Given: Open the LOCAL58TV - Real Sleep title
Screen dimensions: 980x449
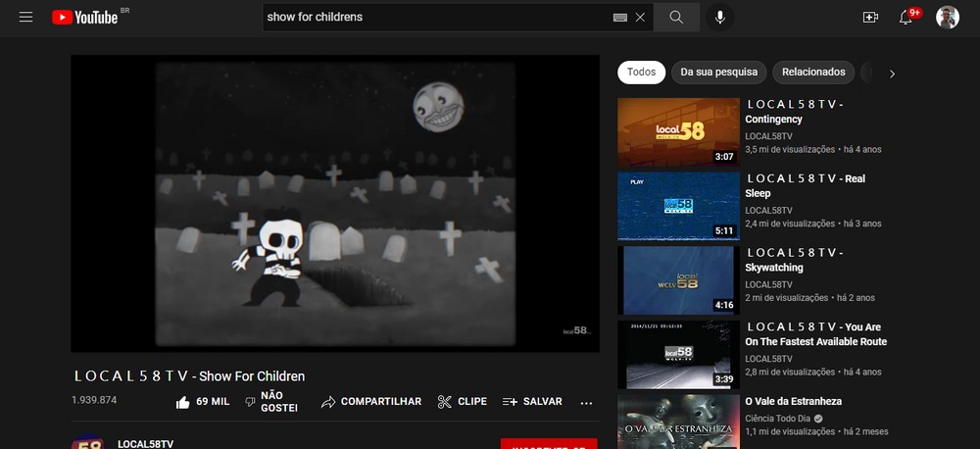Looking at the screenshot, I should [807, 185].
